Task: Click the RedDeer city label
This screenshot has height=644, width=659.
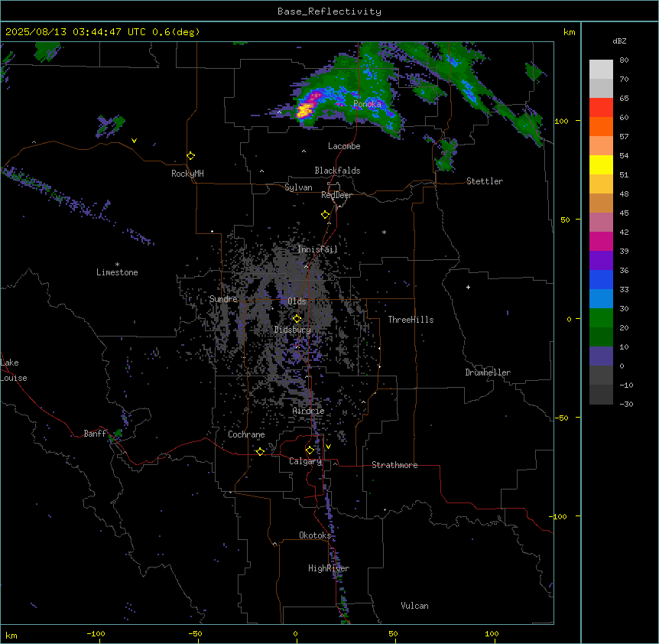Action: coord(336,195)
